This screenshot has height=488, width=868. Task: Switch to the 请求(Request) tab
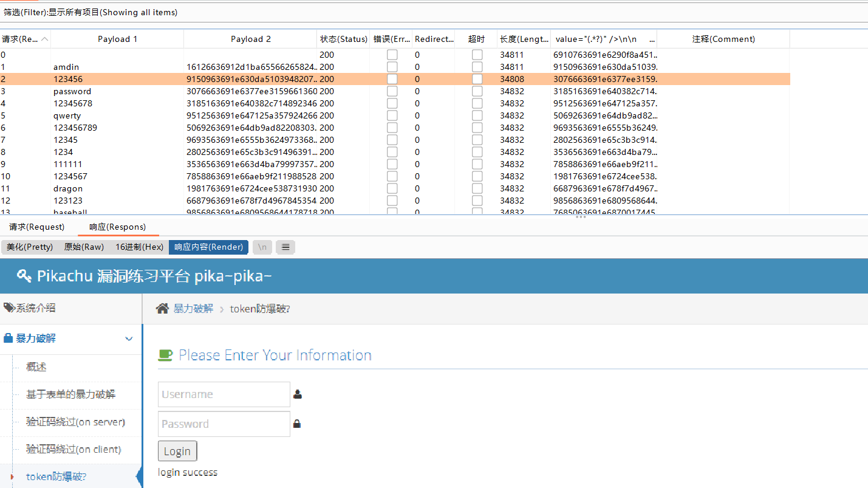click(36, 227)
